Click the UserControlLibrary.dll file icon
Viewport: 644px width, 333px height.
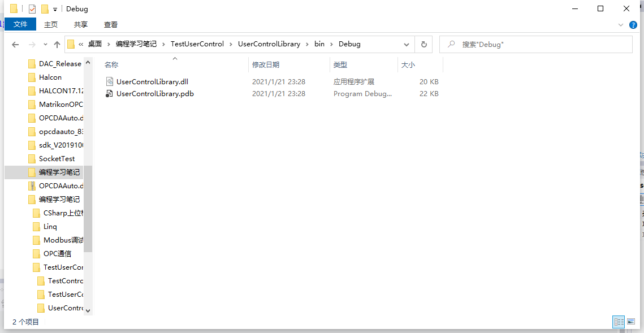[109, 81]
